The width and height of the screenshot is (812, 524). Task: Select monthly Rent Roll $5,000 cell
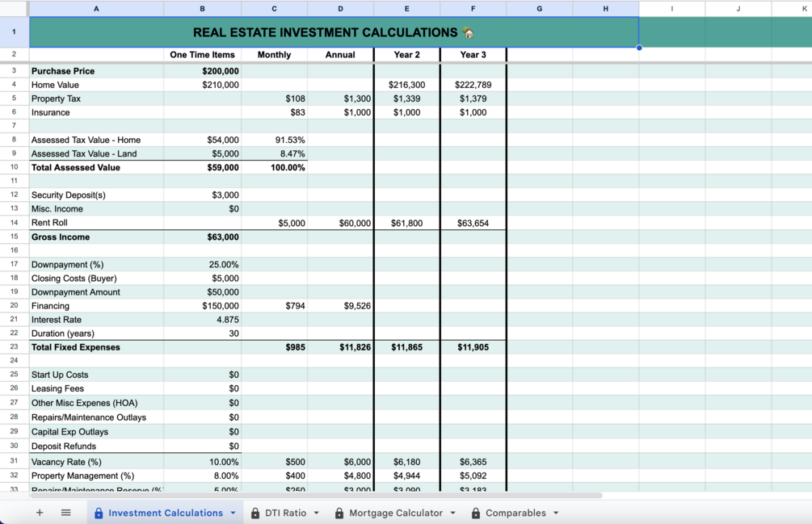tap(274, 223)
